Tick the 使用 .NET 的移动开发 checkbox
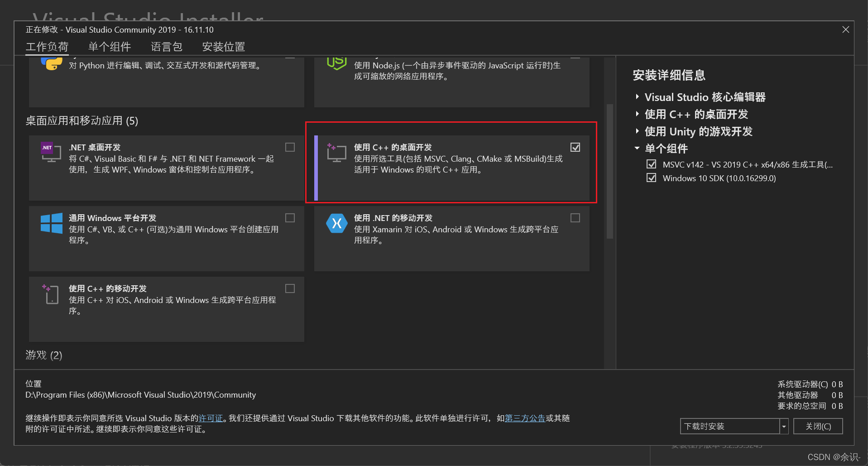The height and width of the screenshot is (466, 868). [x=575, y=218]
